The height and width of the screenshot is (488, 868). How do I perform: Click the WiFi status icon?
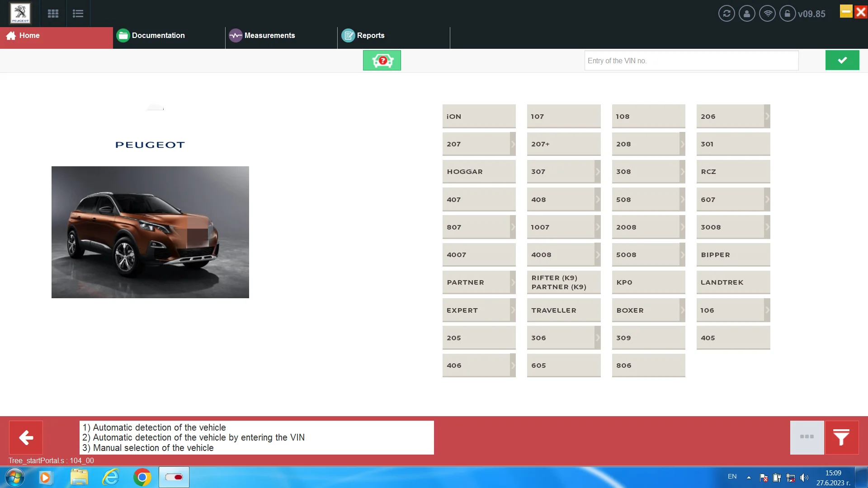(767, 13)
